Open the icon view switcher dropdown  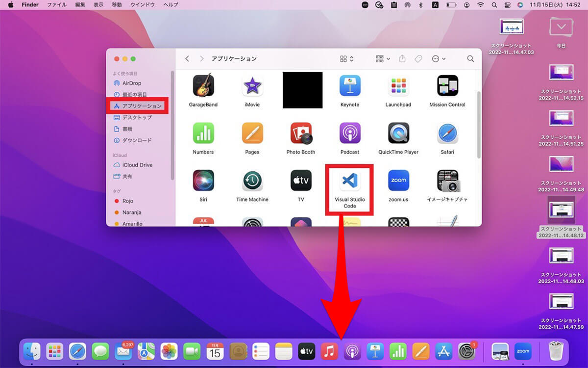pyautogui.click(x=347, y=59)
